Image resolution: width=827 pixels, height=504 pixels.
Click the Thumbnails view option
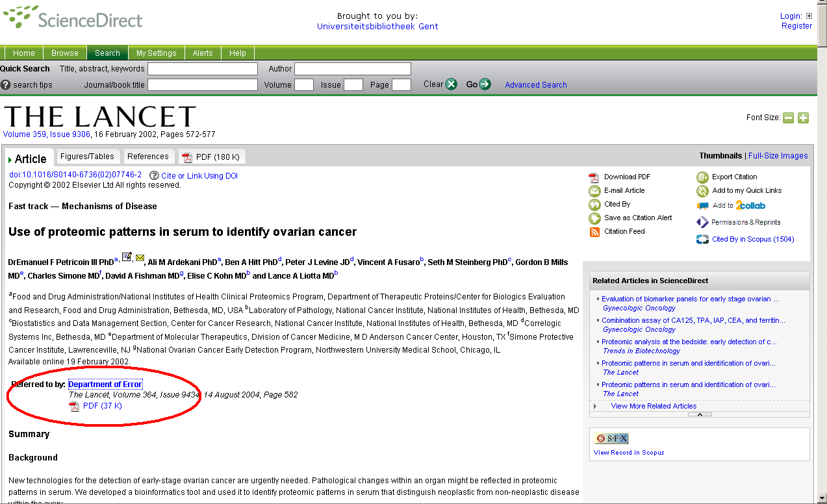coord(720,156)
